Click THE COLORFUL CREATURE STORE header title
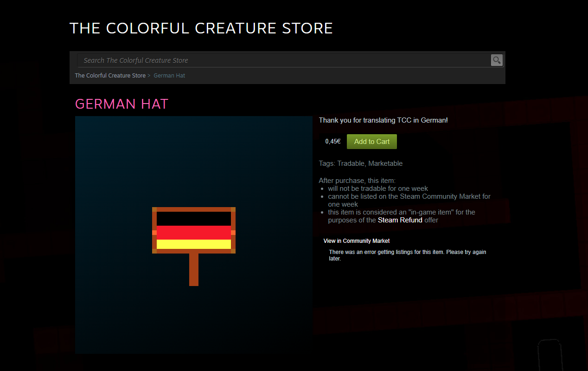588x371 pixels. 201,28
